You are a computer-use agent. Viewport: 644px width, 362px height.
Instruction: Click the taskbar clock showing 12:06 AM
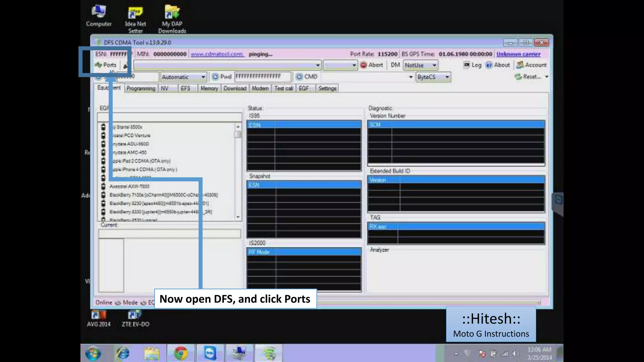point(540,354)
